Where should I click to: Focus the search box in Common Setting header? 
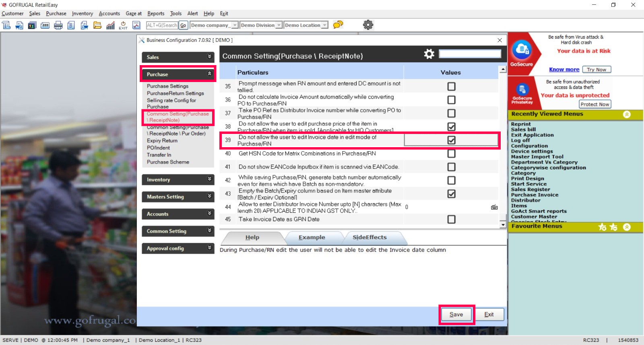point(470,54)
